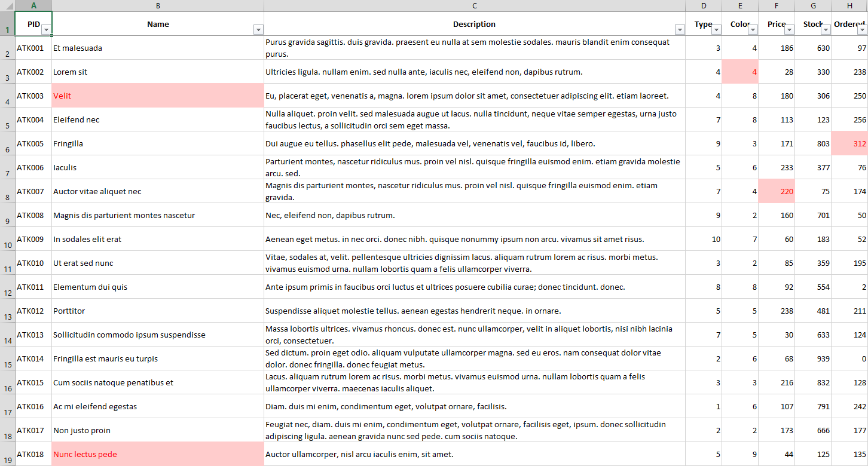Open the Type column filter dropdown

pyautogui.click(x=716, y=30)
